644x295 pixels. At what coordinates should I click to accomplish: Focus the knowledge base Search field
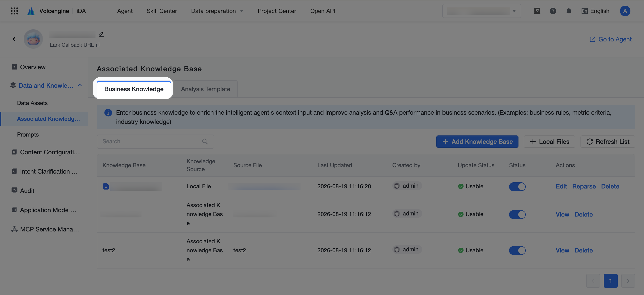point(155,142)
